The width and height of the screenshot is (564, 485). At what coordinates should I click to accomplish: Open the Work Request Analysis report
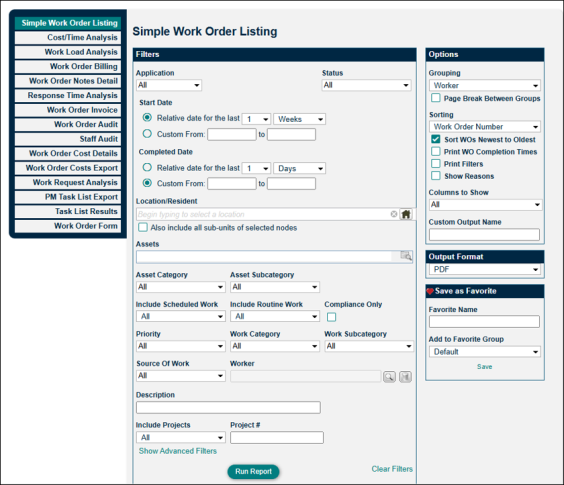[x=68, y=182]
